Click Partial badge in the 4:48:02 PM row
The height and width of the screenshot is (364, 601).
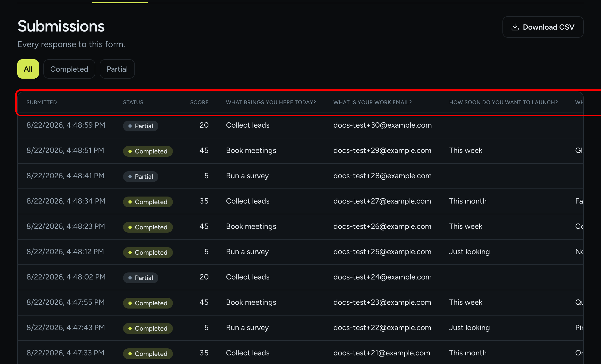(x=141, y=278)
